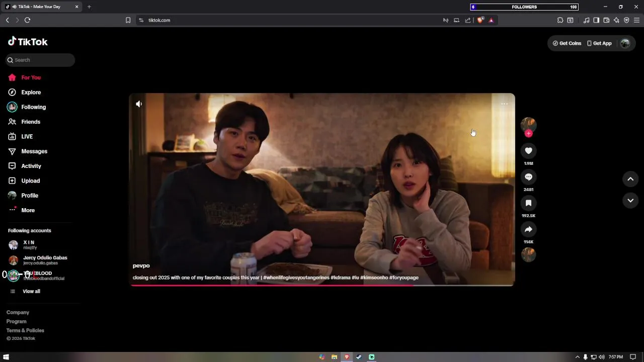Open the Activity notifications
Image resolution: width=644 pixels, height=362 pixels.
[x=24, y=166]
